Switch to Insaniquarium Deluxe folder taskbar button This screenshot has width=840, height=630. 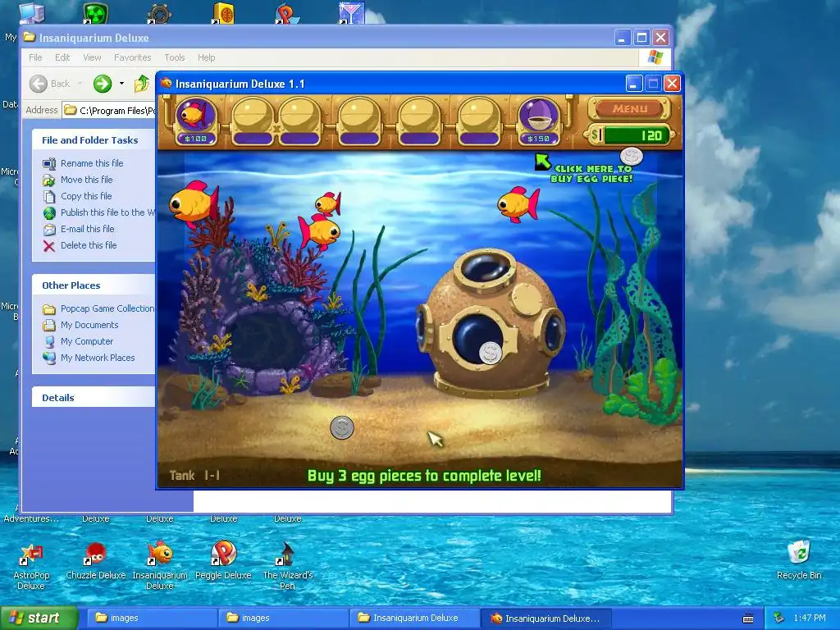[414, 618]
